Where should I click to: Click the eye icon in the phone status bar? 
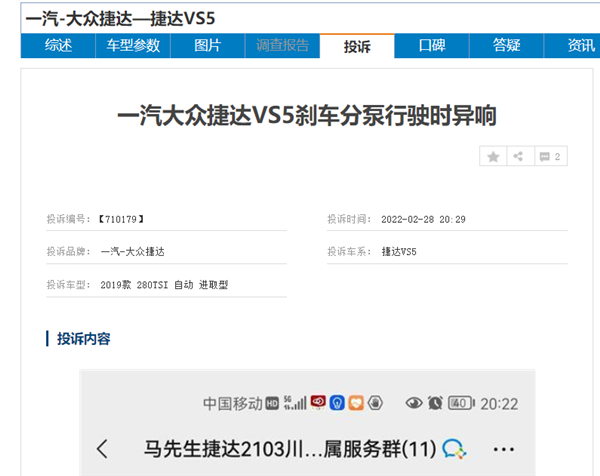(x=414, y=403)
